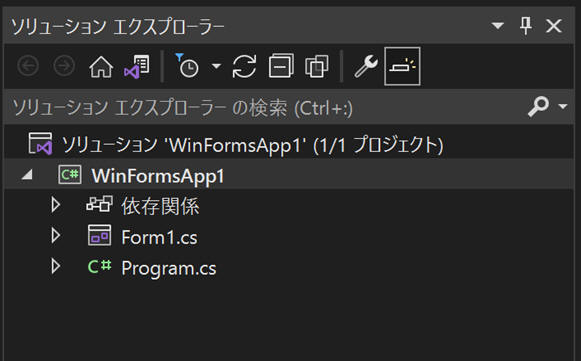Select the solution 'WinFormsApp1' root item

[253, 145]
